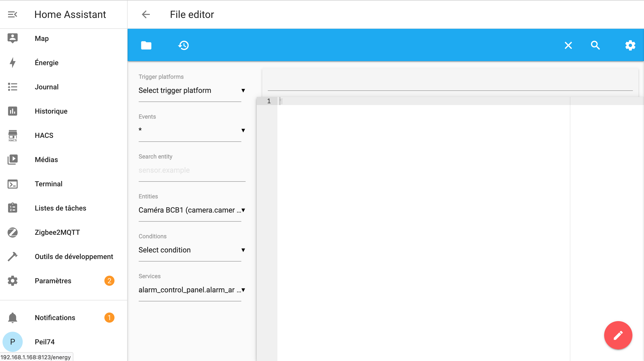Open the Énergie menu item
This screenshot has width=644, height=361.
tap(46, 63)
